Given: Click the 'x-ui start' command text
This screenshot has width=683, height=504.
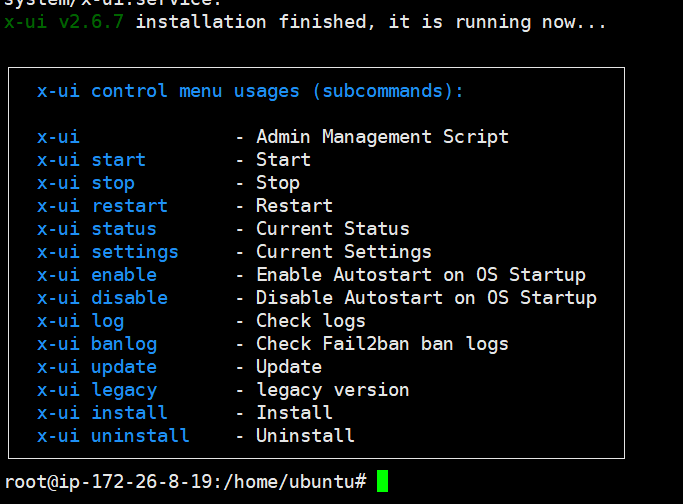Looking at the screenshot, I should [x=91, y=160].
